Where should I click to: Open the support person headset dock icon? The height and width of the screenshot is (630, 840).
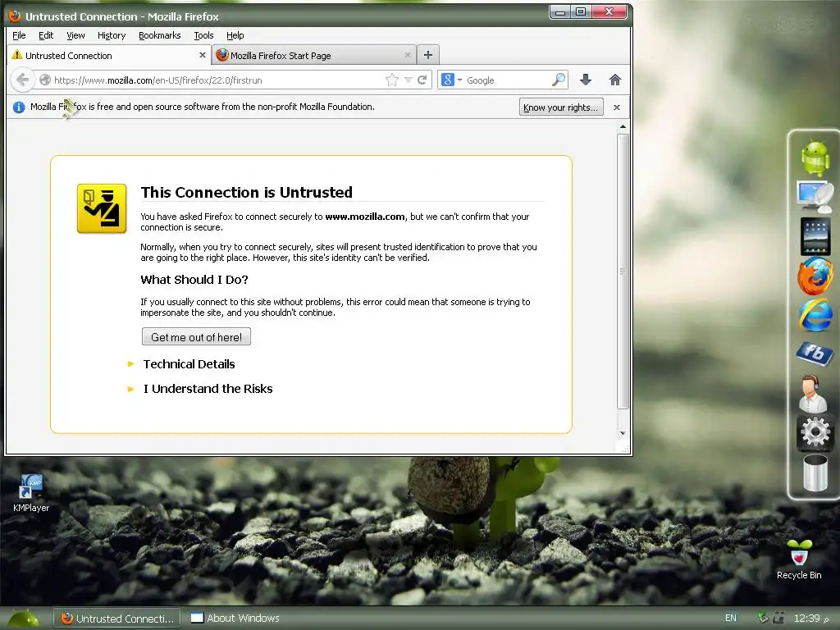click(x=813, y=394)
